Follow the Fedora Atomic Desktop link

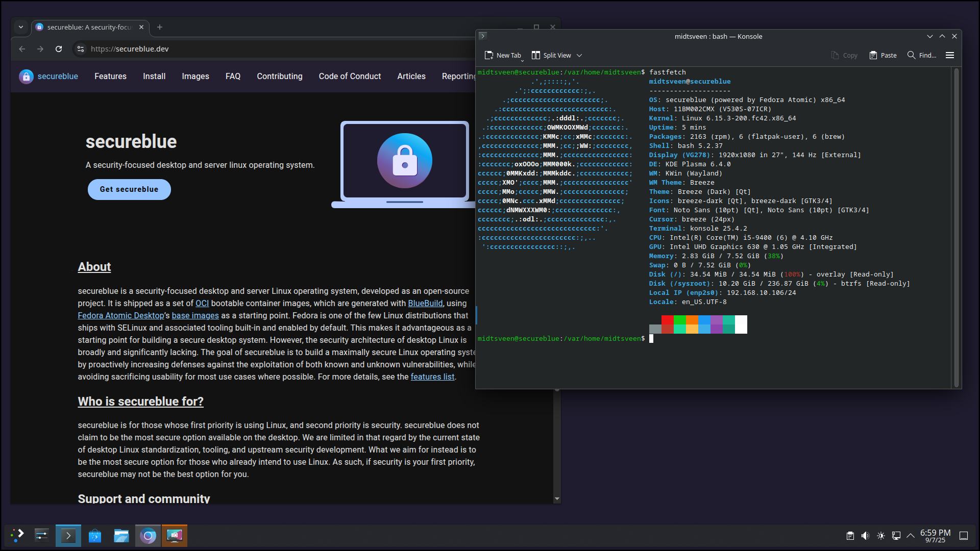tap(121, 315)
